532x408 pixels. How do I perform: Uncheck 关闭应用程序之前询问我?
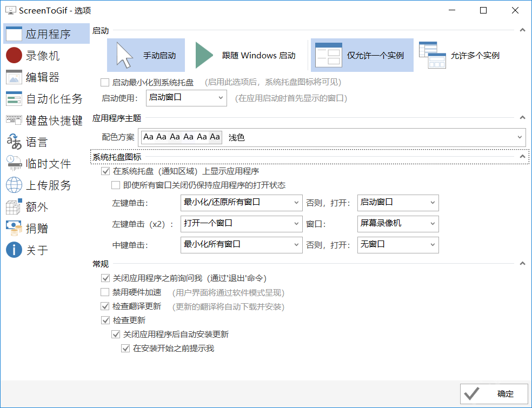tap(105, 278)
